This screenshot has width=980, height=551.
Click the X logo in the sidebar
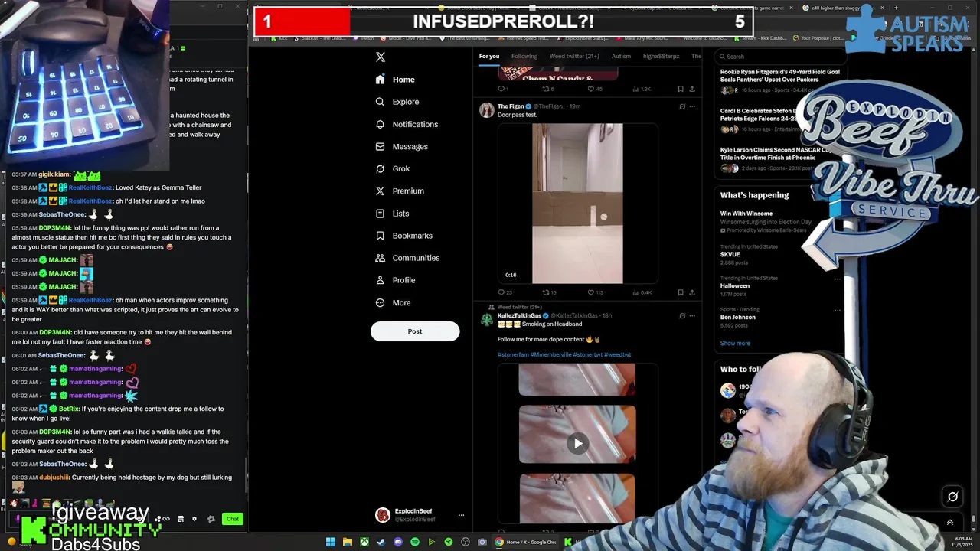coord(381,57)
